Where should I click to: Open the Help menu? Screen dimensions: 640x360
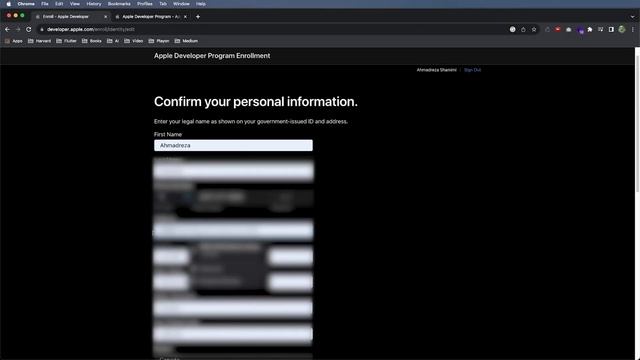(201, 4)
